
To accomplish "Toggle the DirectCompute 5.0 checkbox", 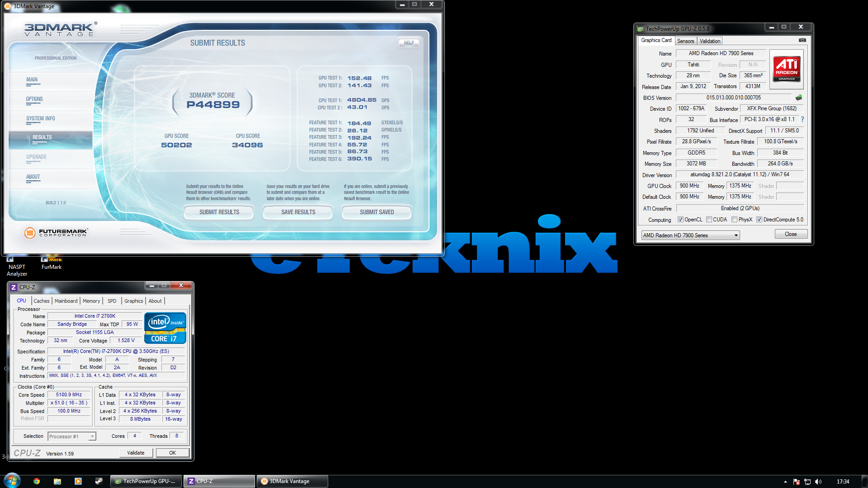I will click(x=759, y=220).
